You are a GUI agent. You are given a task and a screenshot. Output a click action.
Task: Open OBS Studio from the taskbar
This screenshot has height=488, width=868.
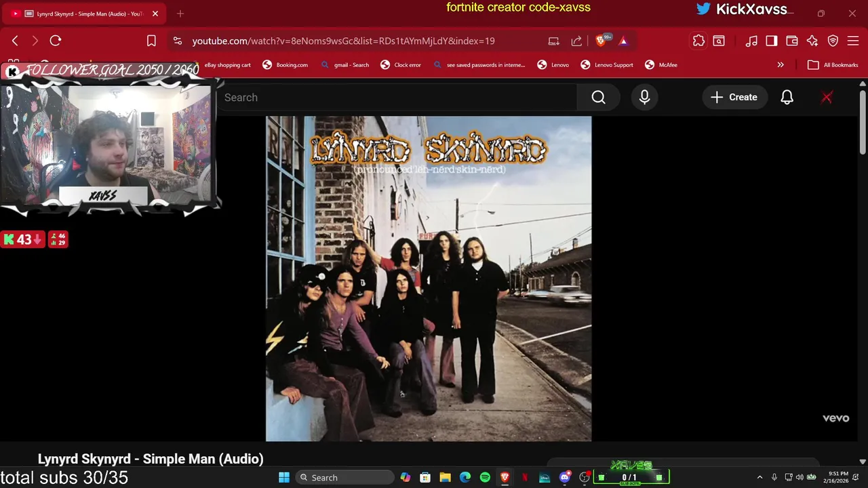click(585, 478)
